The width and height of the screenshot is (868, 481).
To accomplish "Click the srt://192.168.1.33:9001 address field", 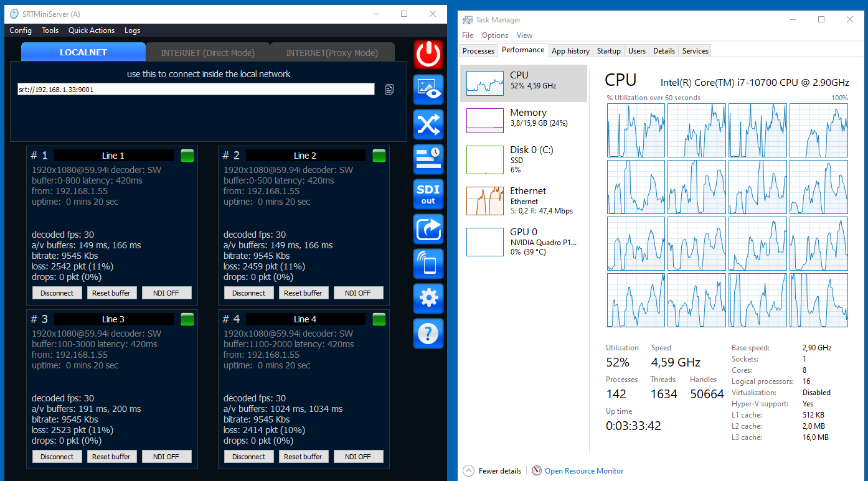I will click(x=196, y=90).
